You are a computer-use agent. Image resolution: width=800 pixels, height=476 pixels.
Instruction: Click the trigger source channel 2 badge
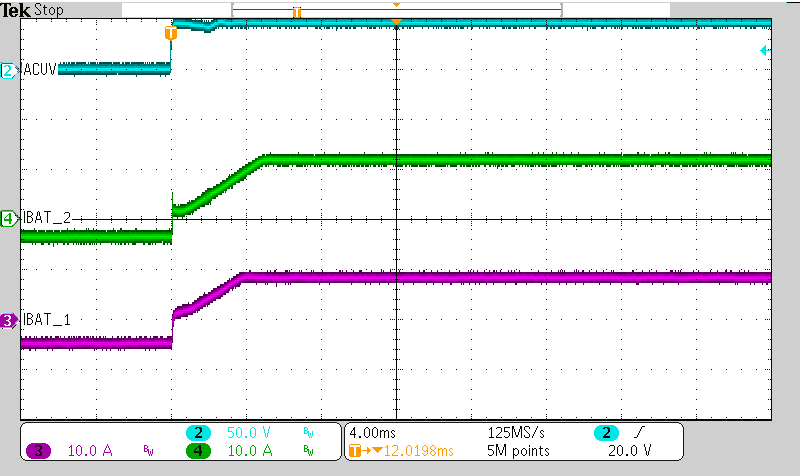(606, 433)
